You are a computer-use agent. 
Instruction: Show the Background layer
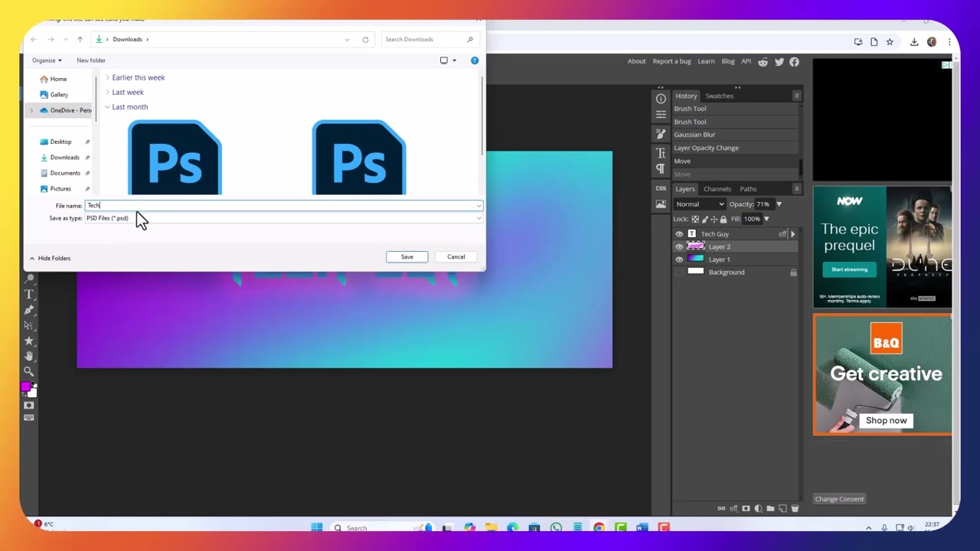click(679, 272)
